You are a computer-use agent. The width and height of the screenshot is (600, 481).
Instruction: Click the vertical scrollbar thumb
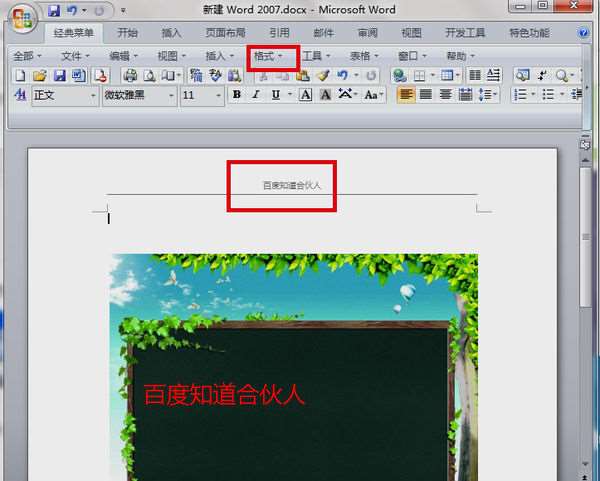(585, 237)
